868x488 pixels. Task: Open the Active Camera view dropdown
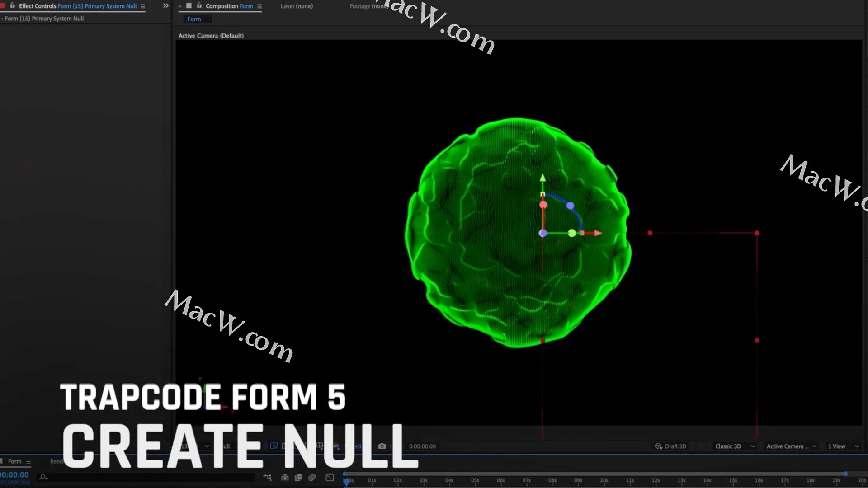pos(791,446)
